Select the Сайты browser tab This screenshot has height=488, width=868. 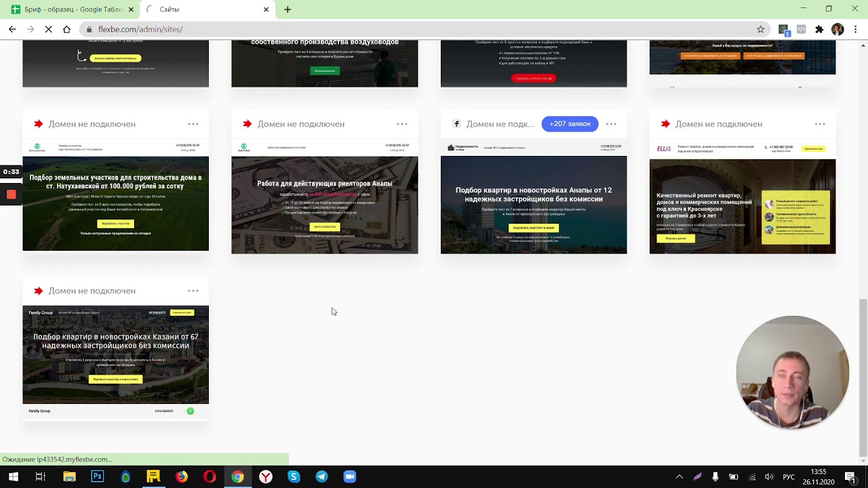pyautogui.click(x=203, y=9)
